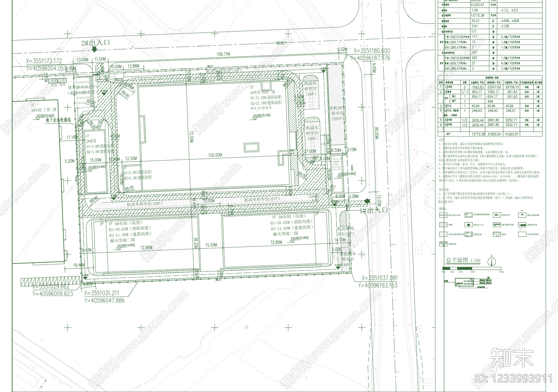The width and height of the screenshot is (558, 392).
Task: Select the 绿地 dotted legend symbol
Action: point(443,225)
